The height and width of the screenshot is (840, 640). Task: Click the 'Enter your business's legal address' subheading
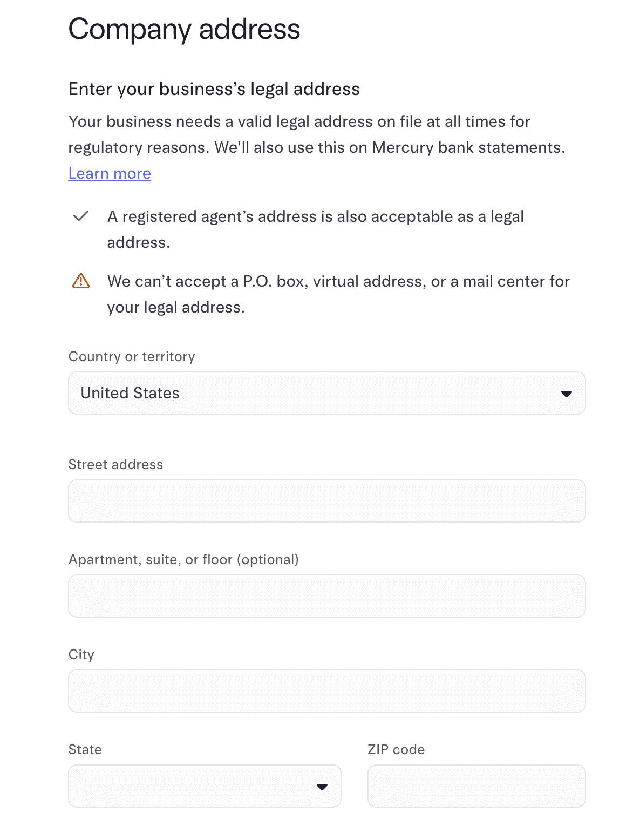[x=214, y=89]
